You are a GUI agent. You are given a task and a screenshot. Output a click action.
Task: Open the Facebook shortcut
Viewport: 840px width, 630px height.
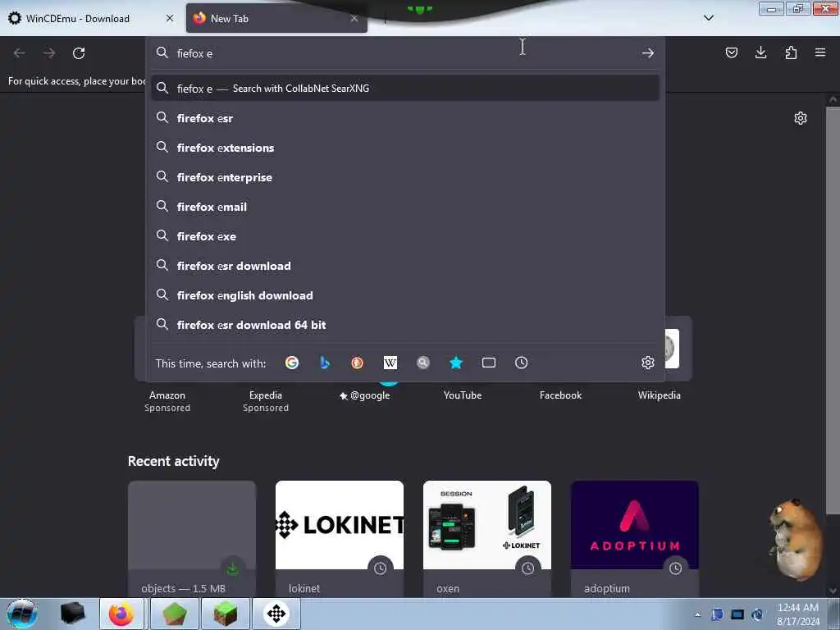(560, 395)
